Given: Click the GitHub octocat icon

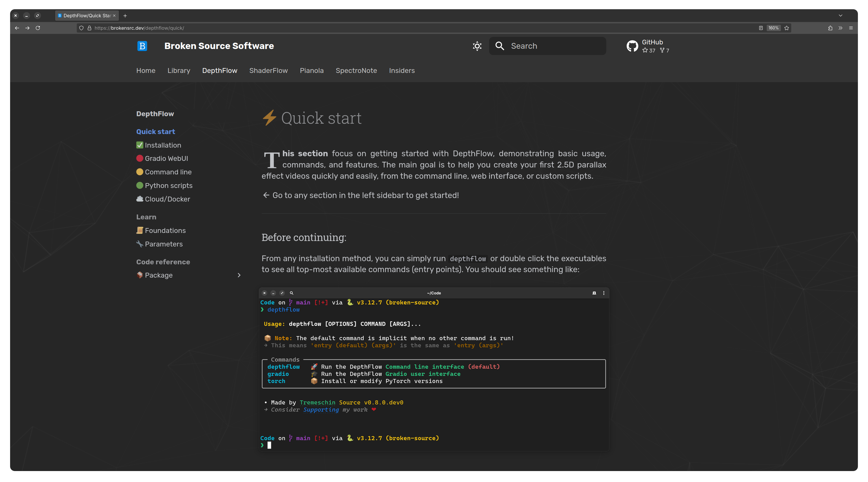Looking at the screenshot, I should (632, 46).
